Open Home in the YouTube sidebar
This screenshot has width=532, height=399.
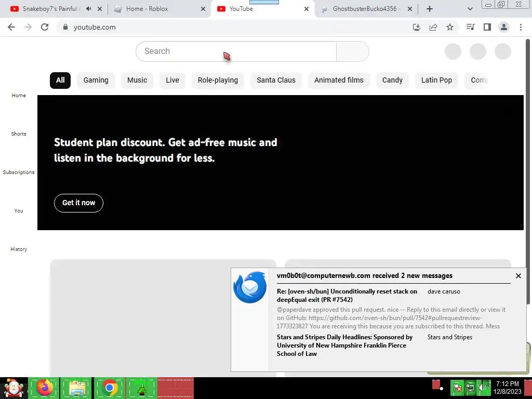(19, 96)
